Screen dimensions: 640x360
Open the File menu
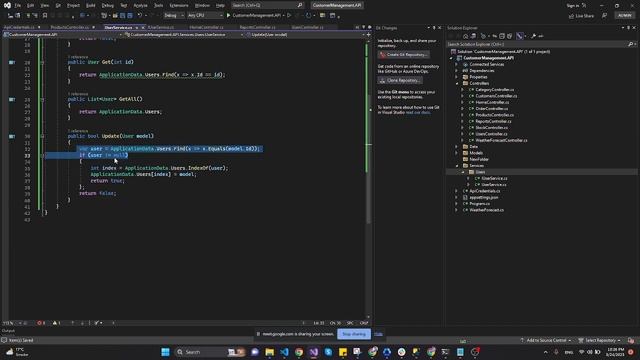click(x=18, y=6)
